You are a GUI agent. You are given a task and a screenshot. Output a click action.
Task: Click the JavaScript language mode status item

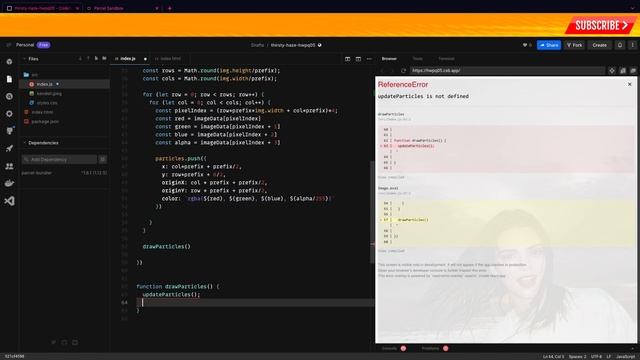626,357
